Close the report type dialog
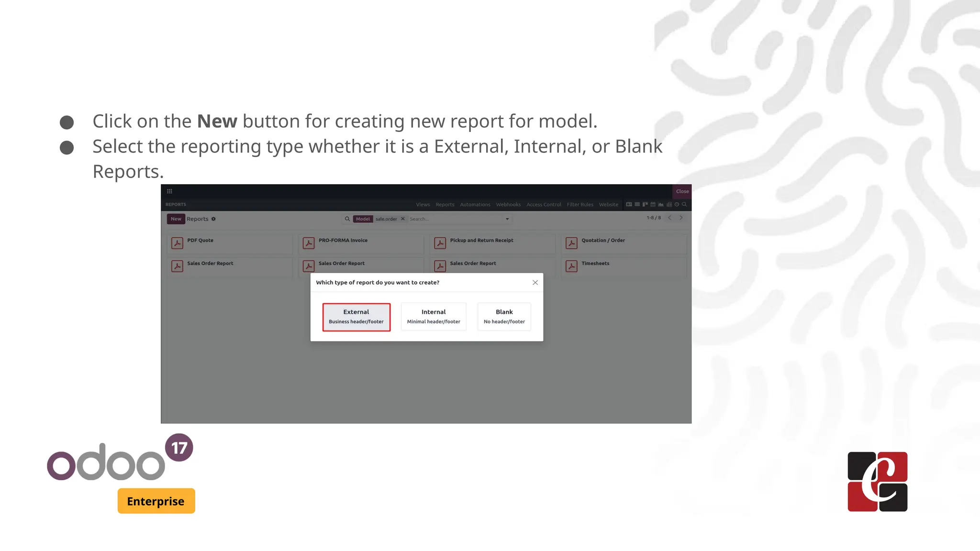 [x=535, y=283]
